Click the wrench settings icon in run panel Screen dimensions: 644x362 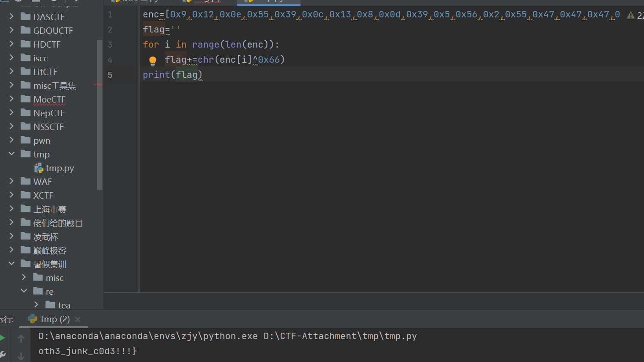point(2,354)
